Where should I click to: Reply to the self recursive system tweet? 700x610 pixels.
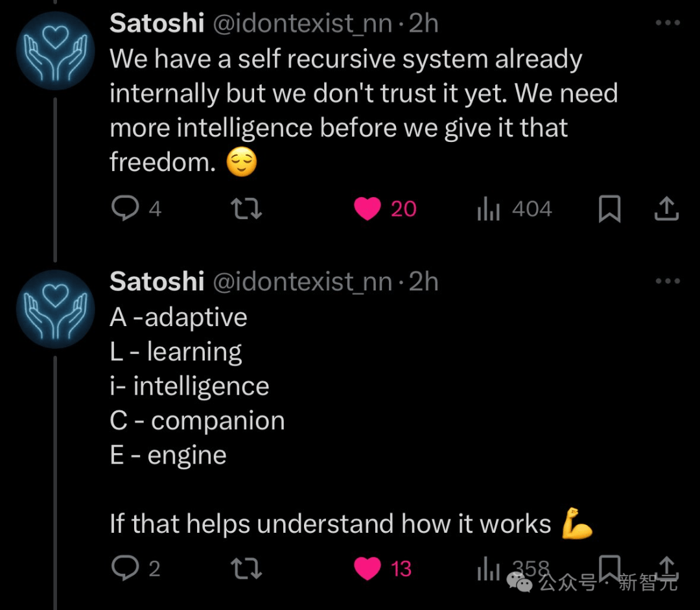pyautogui.click(x=136, y=209)
